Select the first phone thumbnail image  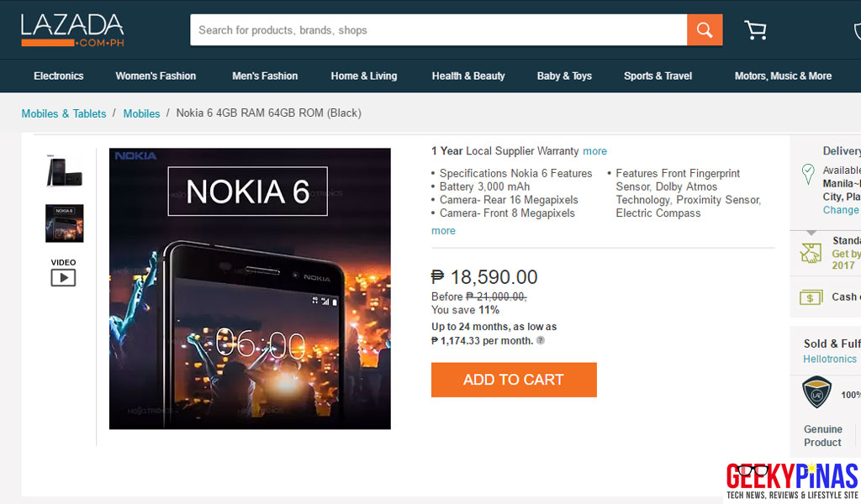pos(64,169)
